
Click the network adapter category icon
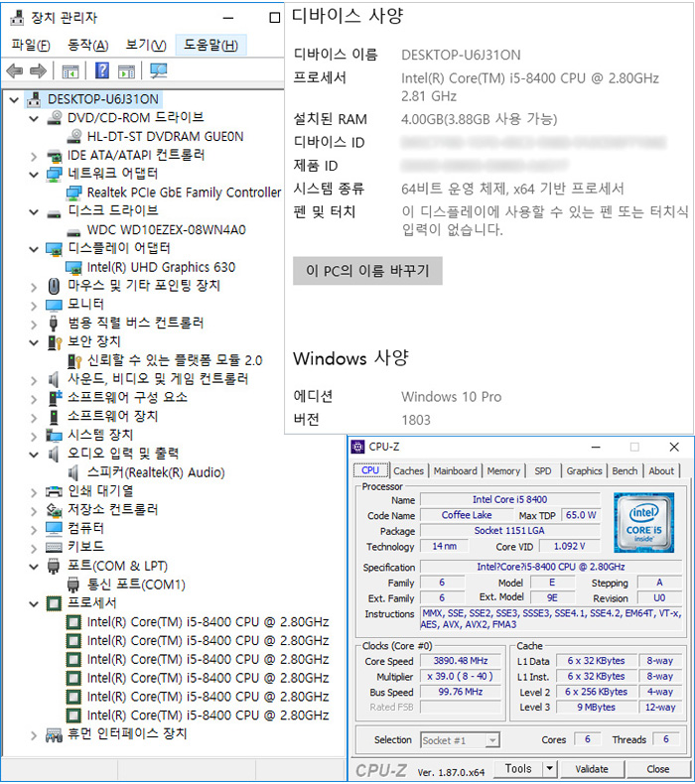pos(54,174)
